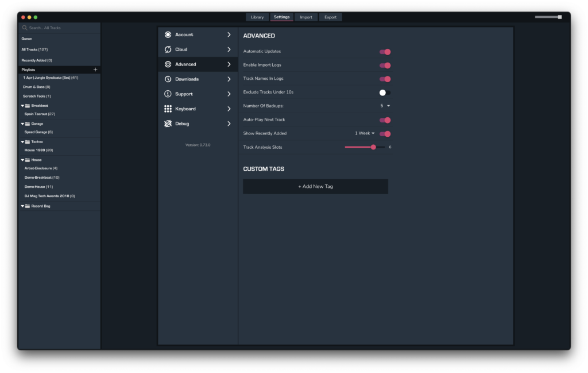Click the Support info icon
This screenshot has width=588, height=373.
[x=168, y=94]
